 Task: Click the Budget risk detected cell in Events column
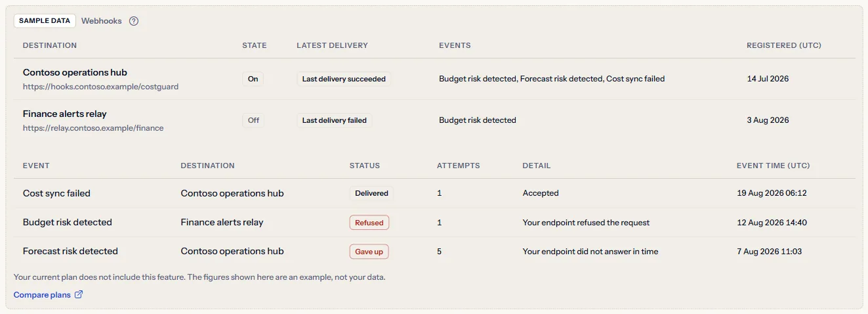(x=478, y=120)
